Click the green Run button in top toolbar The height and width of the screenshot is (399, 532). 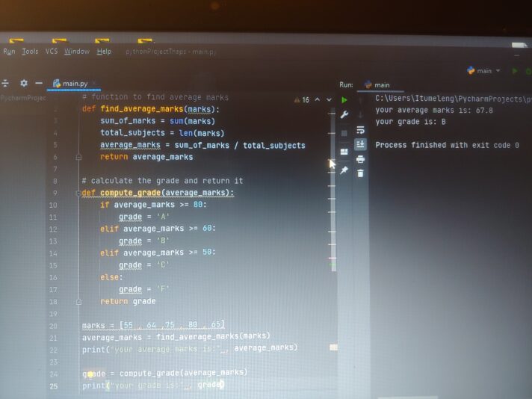514,71
